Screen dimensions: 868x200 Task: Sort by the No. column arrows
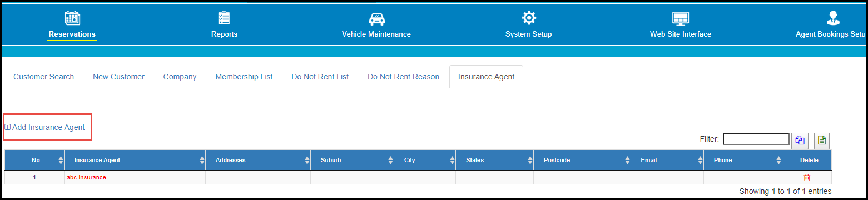pyautogui.click(x=61, y=160)
